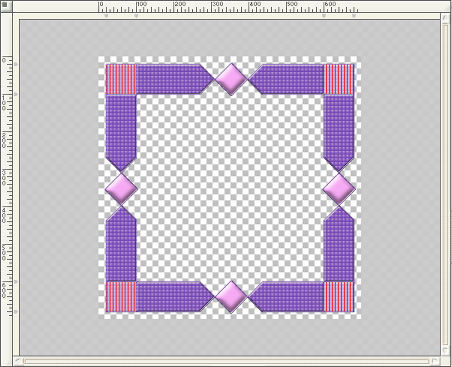Click the vertical scrollbar track
The width and height of the screenshot is (452, 367).
[x=446, y=184]
